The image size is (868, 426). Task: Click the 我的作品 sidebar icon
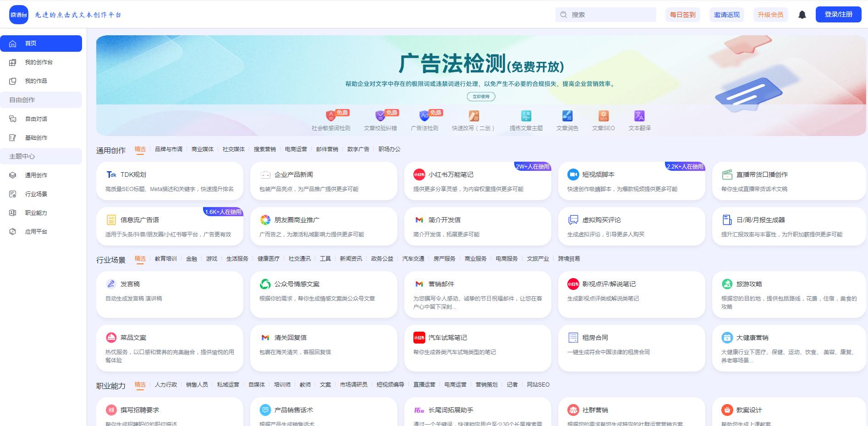13,81
